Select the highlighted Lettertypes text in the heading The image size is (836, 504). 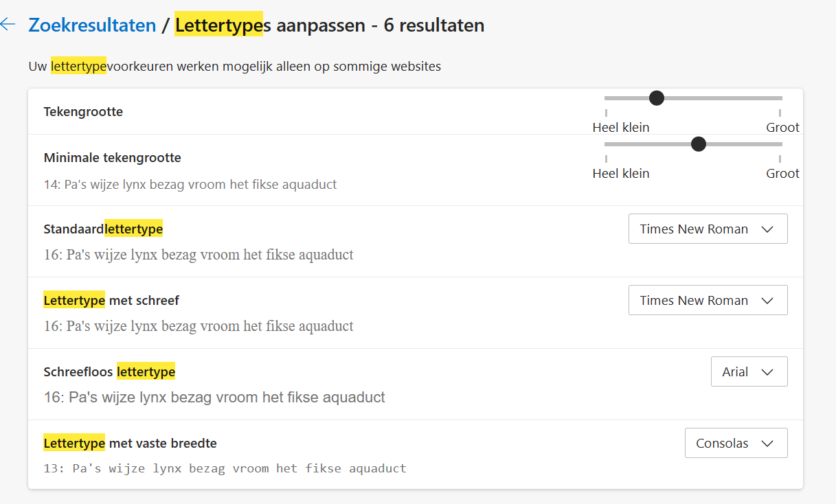[219, 25]
